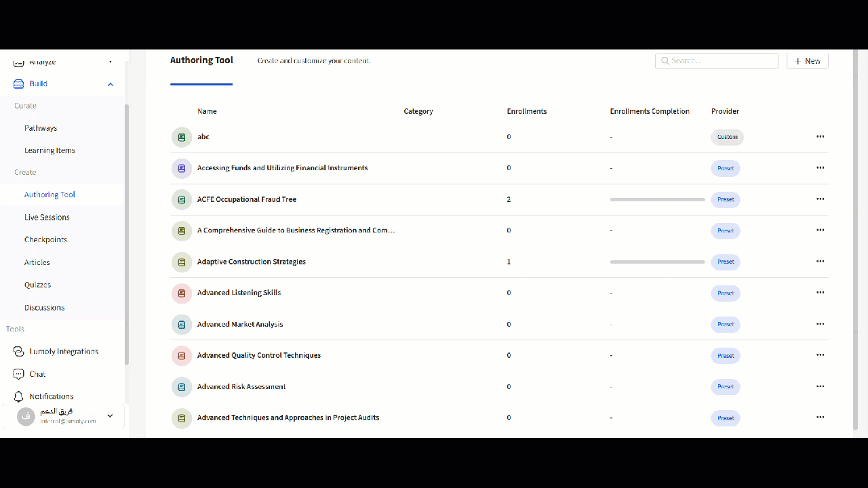868x488 pixels.
Task: Click the Chat speech bubble icon
Action: pos(19,374)
